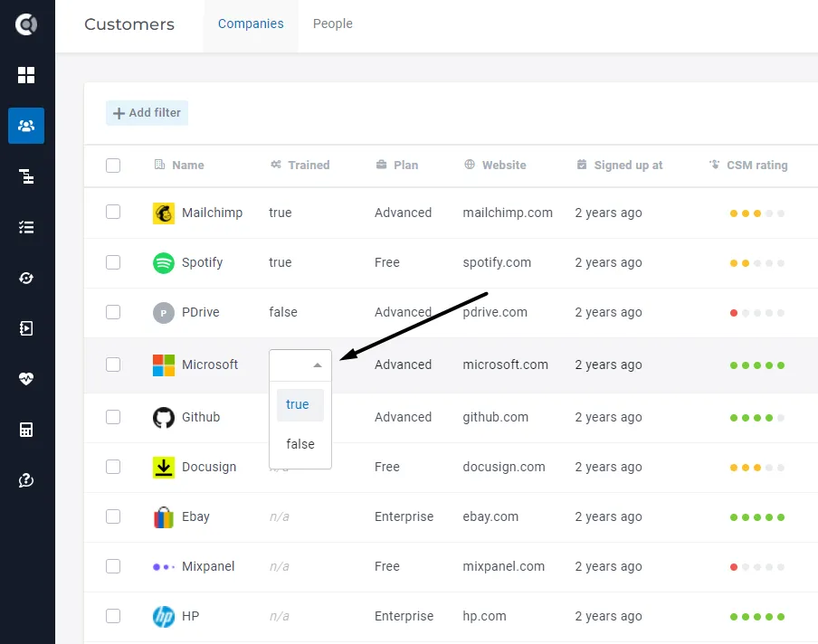Check the Github row checkbox
This screenshot has height=644, width=818.
coord(113,417)
